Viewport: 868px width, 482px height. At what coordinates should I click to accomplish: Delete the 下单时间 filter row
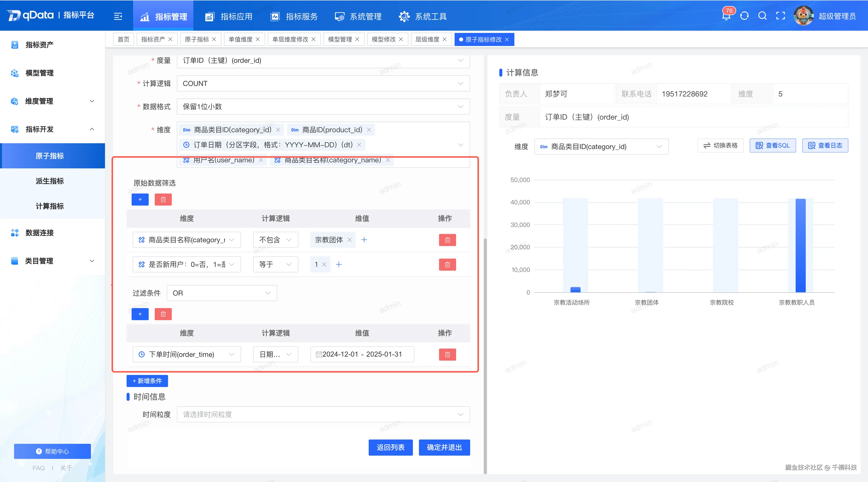447,354
